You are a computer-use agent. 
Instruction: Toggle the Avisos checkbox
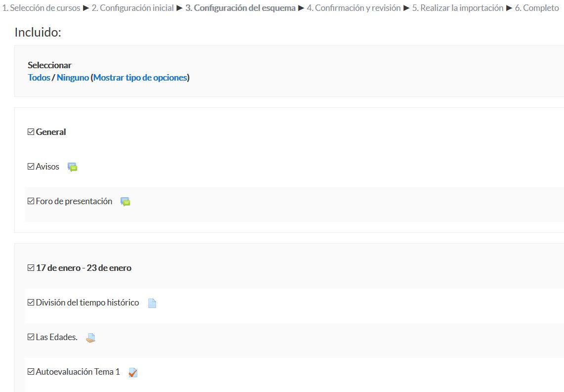click(x=31, y=167)
